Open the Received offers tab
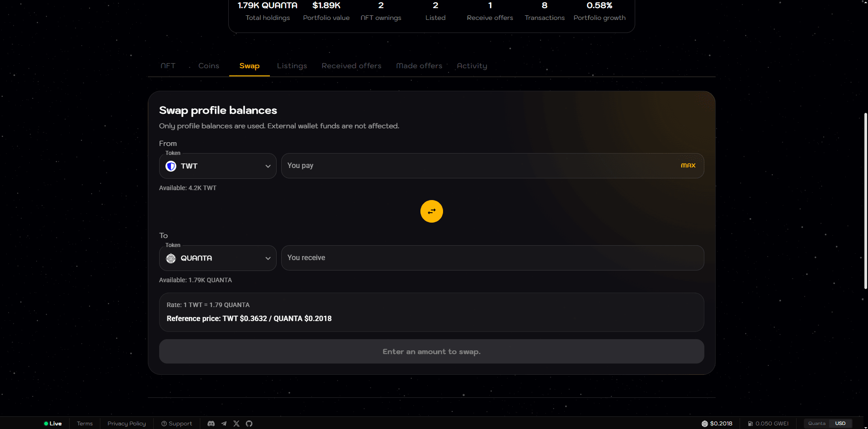Viewport: 868px width, 429px height. 352,66
